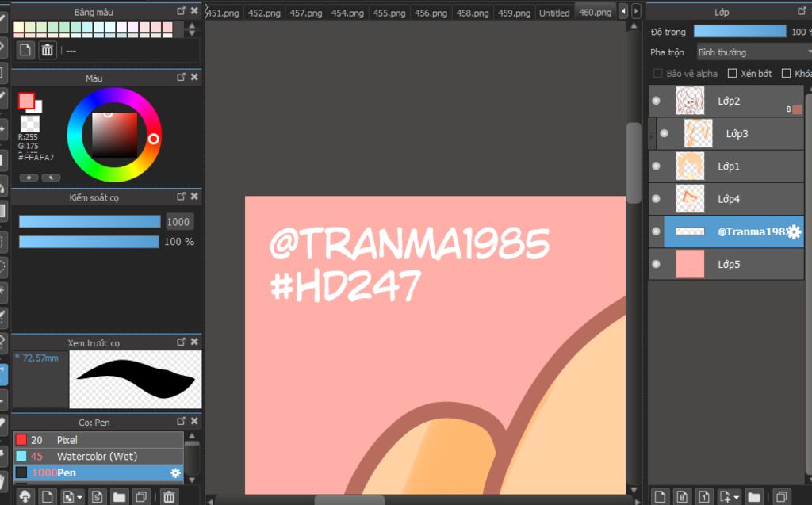Click the Lớp2 layer thumbnail
This screenshot has height=505, width=812.
pos(690,101)
